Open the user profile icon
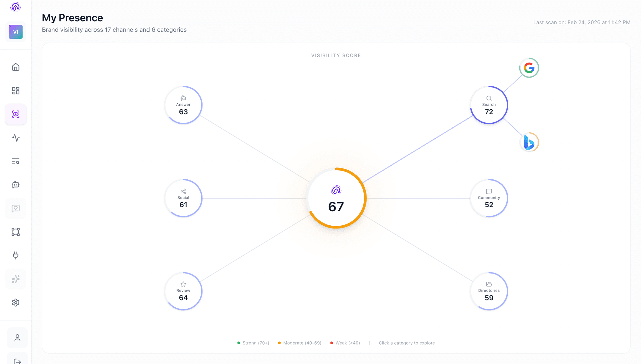 click(18, 338)
